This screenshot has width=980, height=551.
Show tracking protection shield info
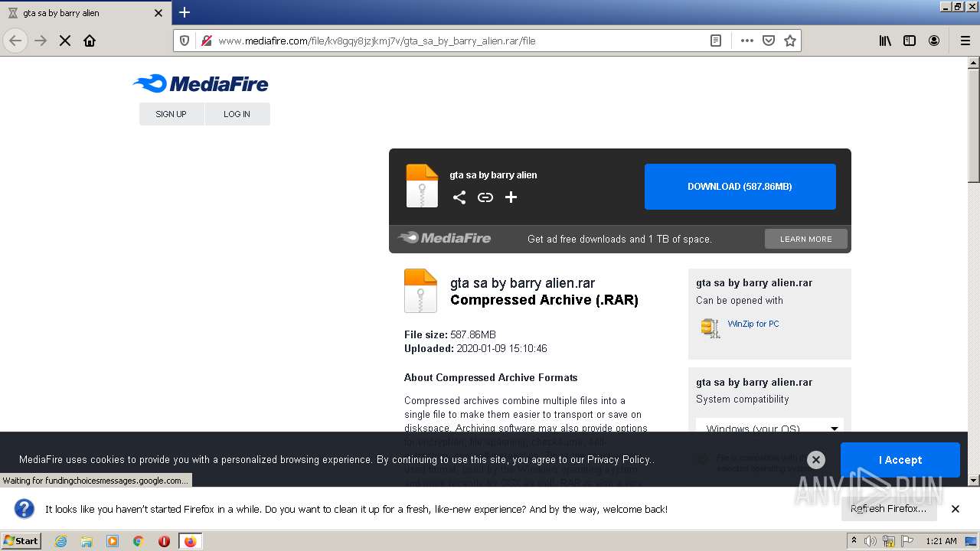pyautogui.click(x=185, y=41)
